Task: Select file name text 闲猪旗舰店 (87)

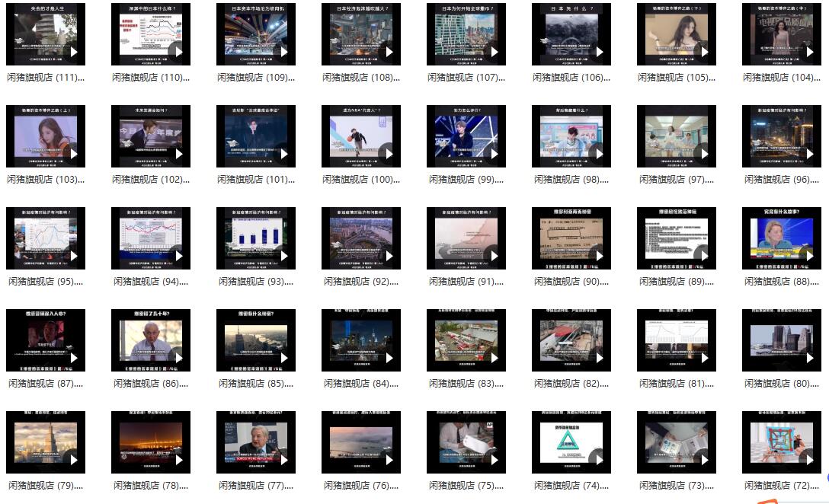Action: click(45, 384)
